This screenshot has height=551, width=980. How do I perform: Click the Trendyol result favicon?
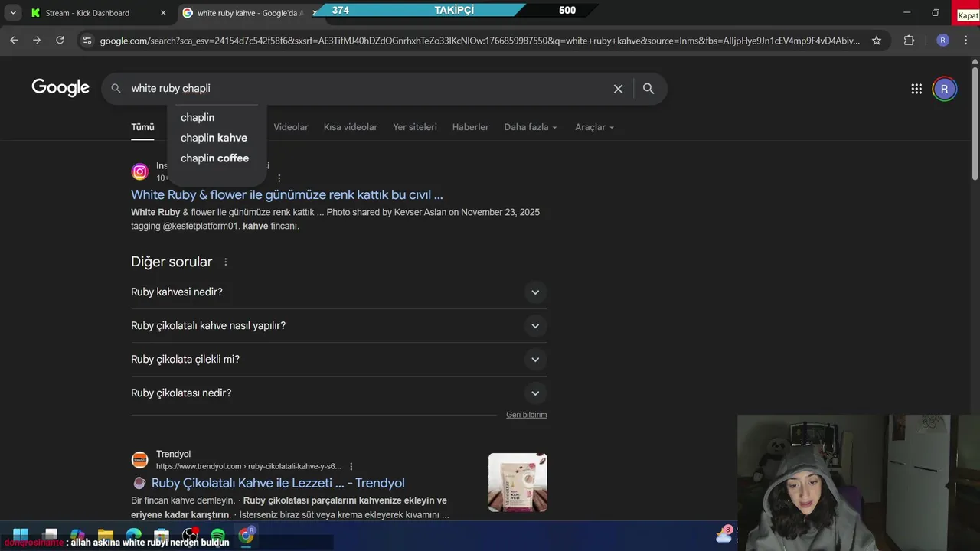(x=139, y=460)
